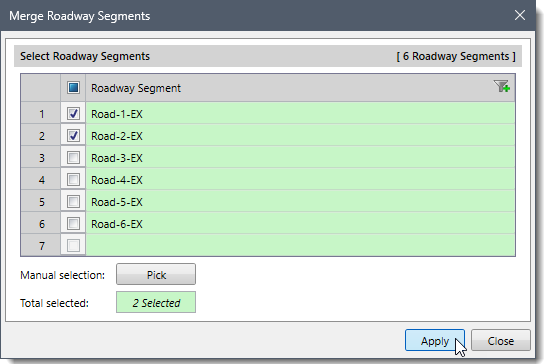
Task: Close the dialog using the Close button
Action: pyautogui.click(x=501, y=340)
